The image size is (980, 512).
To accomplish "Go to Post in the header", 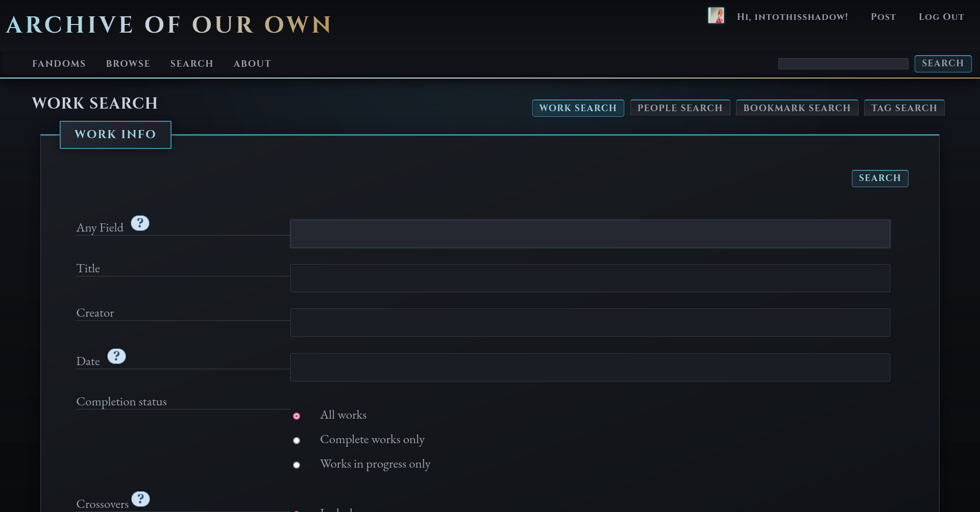I will (x=883, y=17).
